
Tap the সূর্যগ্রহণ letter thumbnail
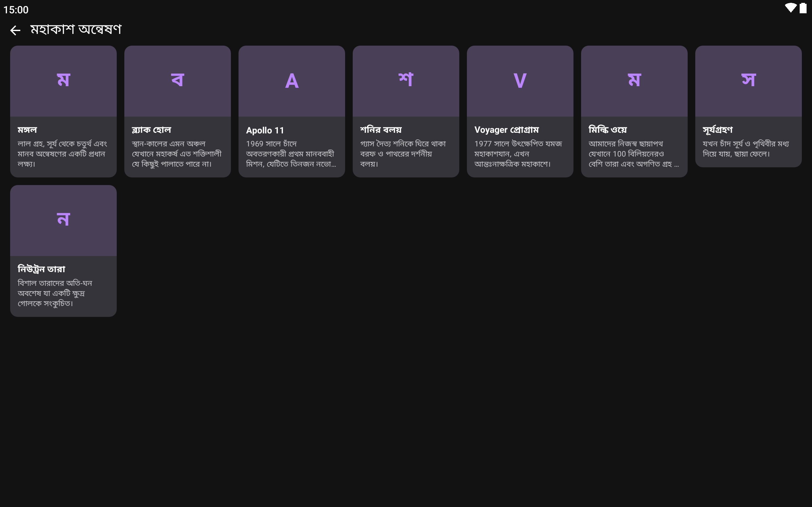click(748, 81)
